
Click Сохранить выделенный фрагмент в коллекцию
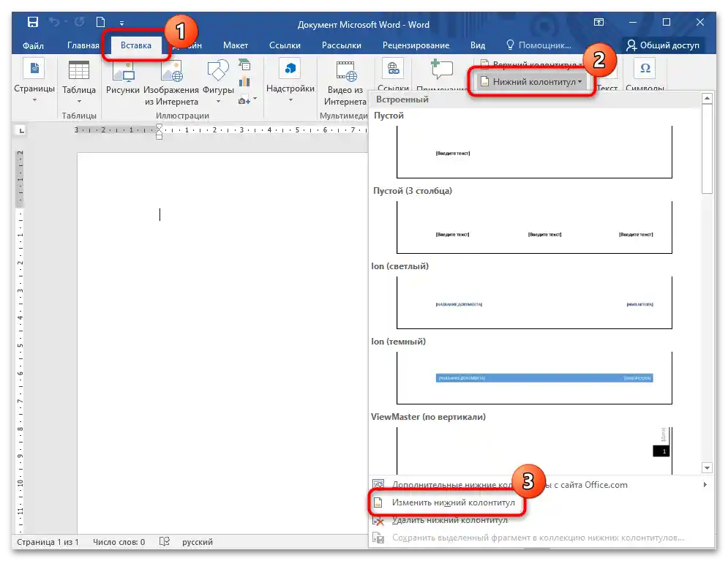click(538, 538)
